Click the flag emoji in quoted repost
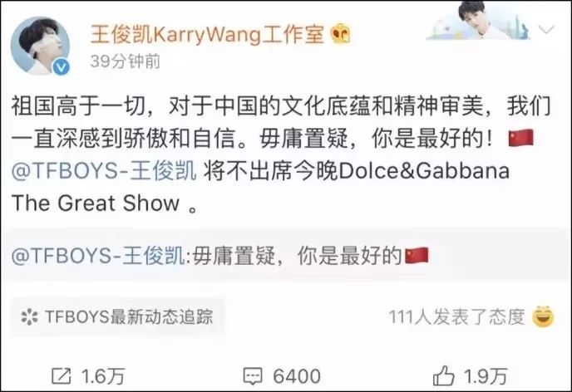The image size is (572, 392). [417, 255]
